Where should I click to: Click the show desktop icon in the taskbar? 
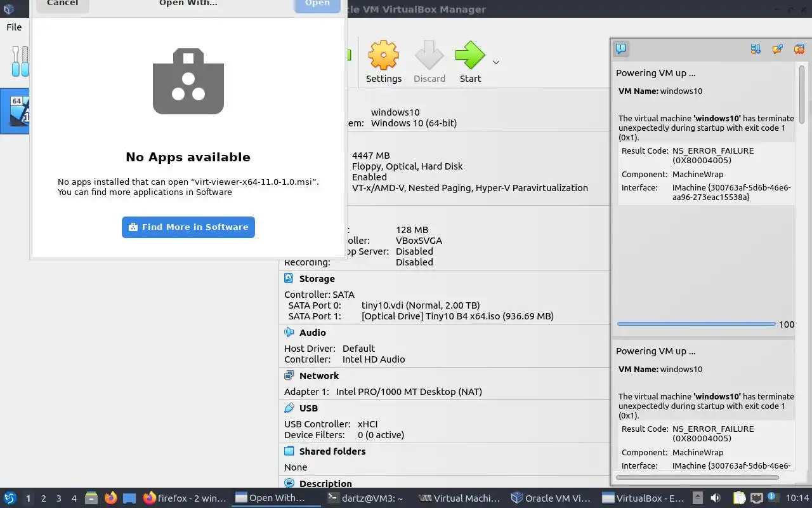pos(129,498)
